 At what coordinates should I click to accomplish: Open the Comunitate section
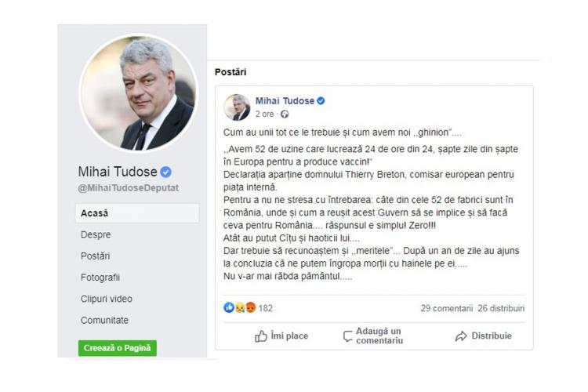point(104,321)
